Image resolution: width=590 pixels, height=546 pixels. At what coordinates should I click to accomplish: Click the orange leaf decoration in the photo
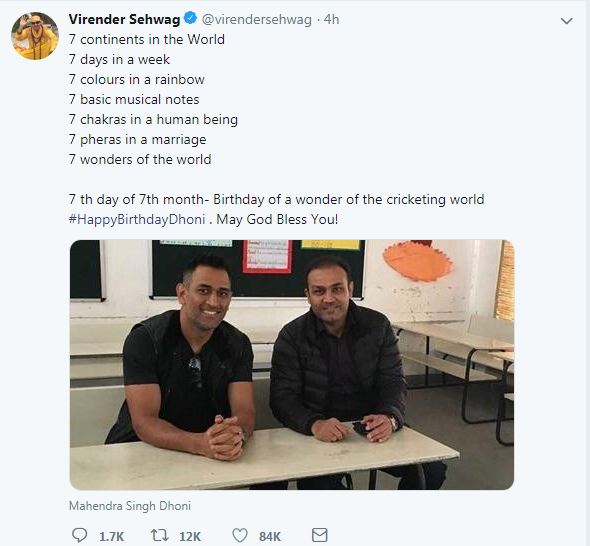(417, 260)
